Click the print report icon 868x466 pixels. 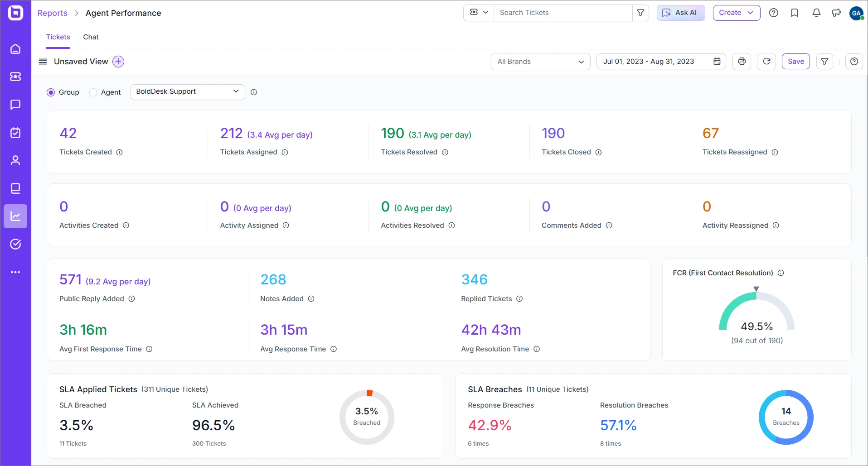pyautogui.click(x=742, y=62)
